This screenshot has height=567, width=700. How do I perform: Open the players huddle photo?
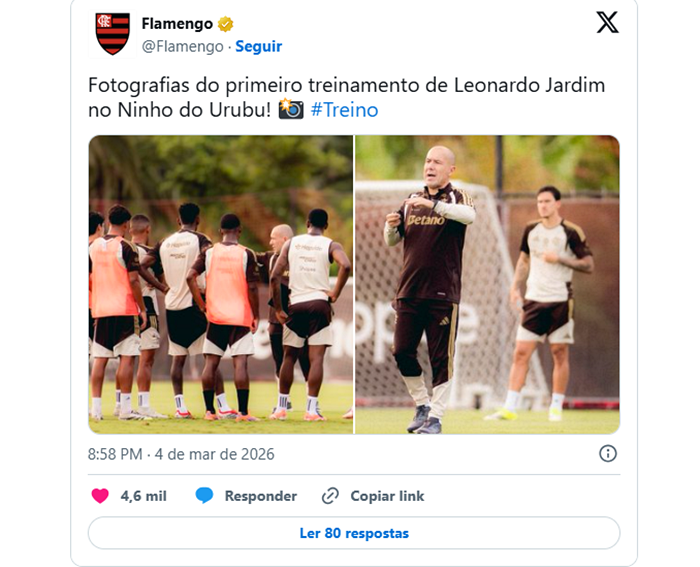coord(221,284)
